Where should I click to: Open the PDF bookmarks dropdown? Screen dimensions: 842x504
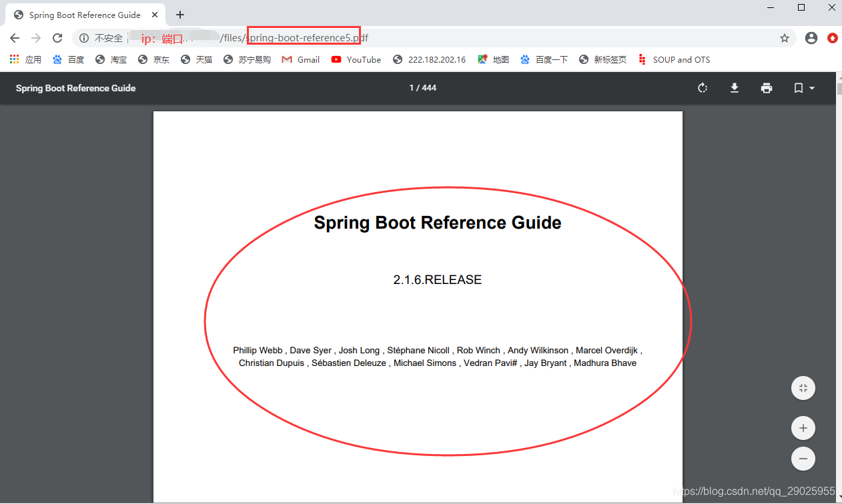pyautogui.click(x=804, y=88)
